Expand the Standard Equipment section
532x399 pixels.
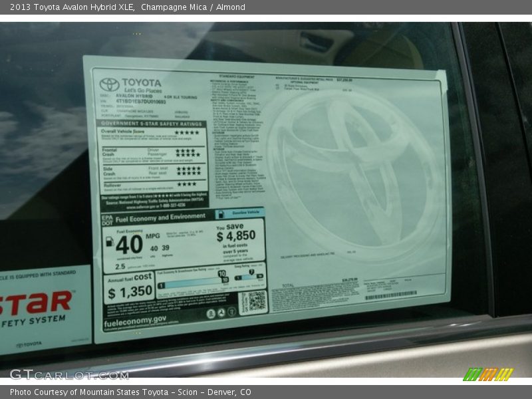pyautogui.click(x=237, y=76)
